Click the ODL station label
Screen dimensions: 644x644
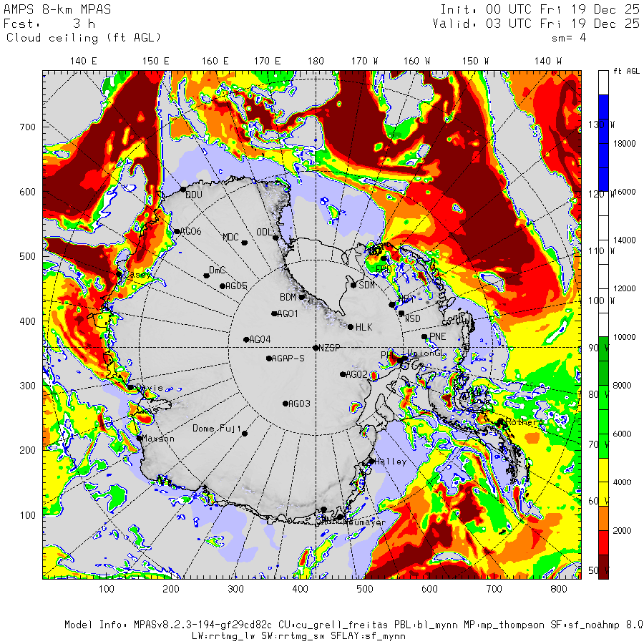tap(264, 233)
